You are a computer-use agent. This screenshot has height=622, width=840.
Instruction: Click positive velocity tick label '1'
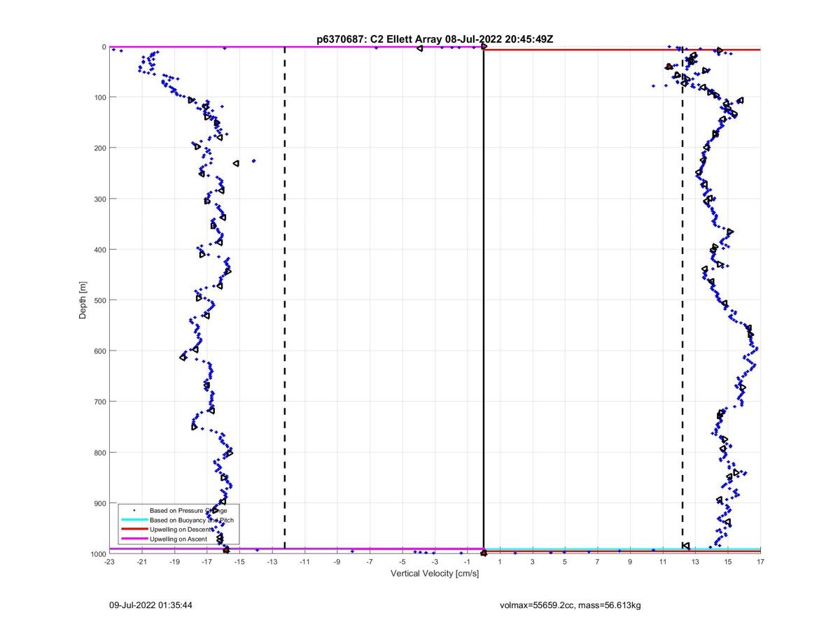[500, 561]
